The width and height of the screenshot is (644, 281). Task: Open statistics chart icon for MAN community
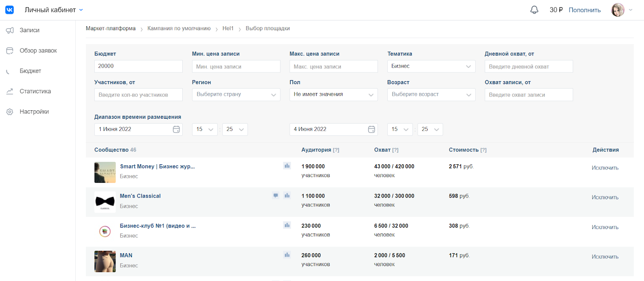coord(287,255)
